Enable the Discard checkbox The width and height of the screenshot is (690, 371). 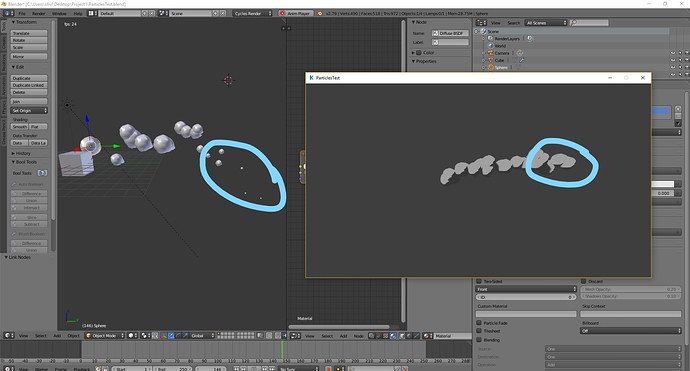(584, 281)
